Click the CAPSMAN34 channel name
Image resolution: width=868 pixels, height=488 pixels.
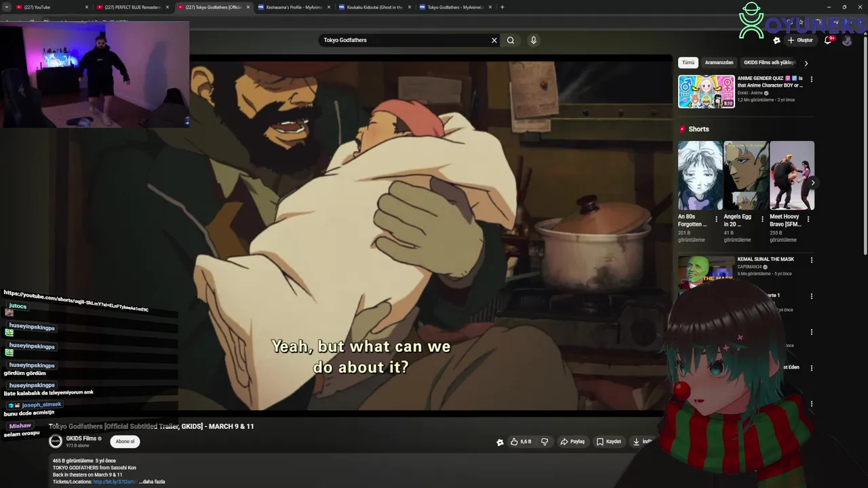[x=750, y=267]
